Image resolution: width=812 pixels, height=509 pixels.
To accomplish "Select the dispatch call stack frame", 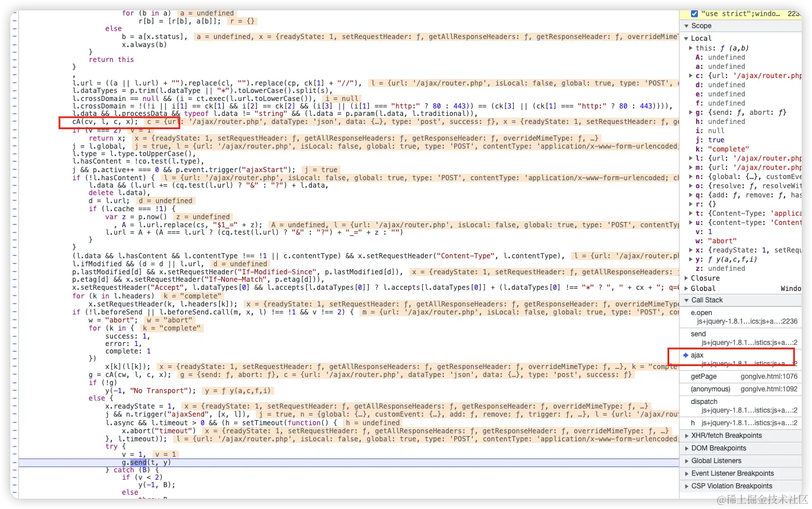I will (740, 406).
